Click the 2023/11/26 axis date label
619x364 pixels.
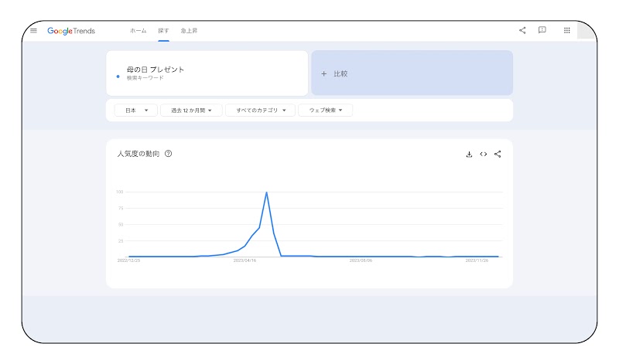point(477,260)
